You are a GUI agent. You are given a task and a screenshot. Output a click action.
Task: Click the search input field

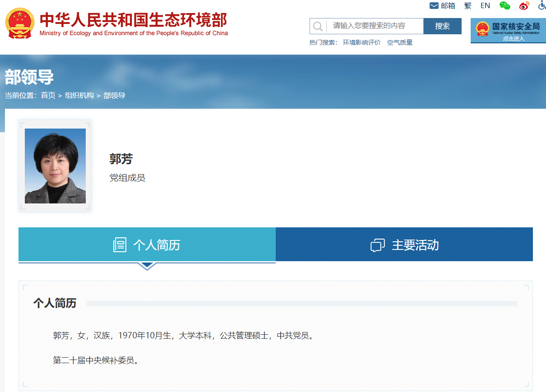coord(375,26)
